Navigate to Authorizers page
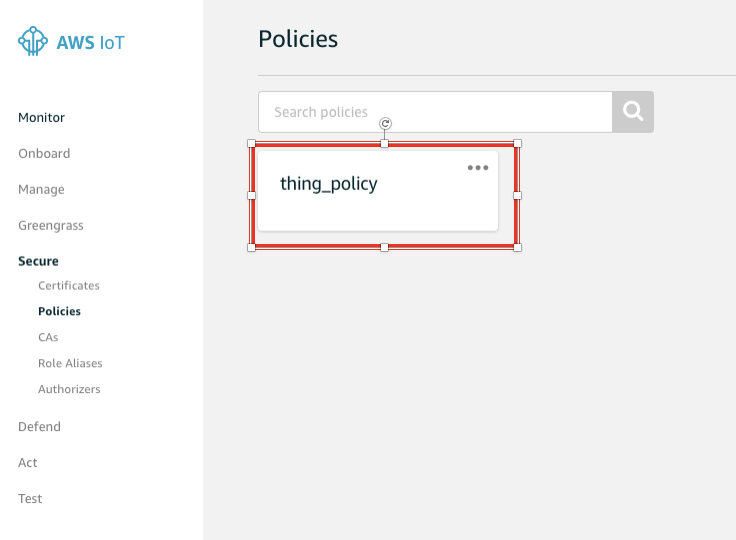The height and width of the screenshot is (540, 736). click(x=69, y=389)
